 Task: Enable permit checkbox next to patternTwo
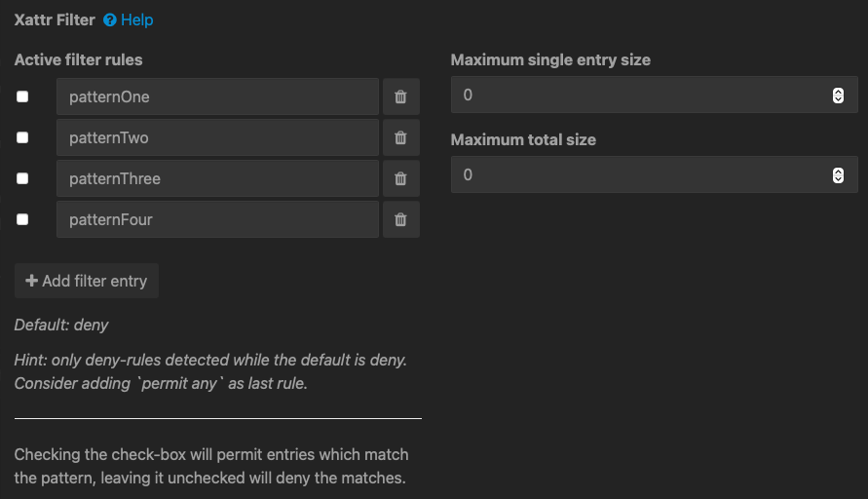[x=22, y=137]
